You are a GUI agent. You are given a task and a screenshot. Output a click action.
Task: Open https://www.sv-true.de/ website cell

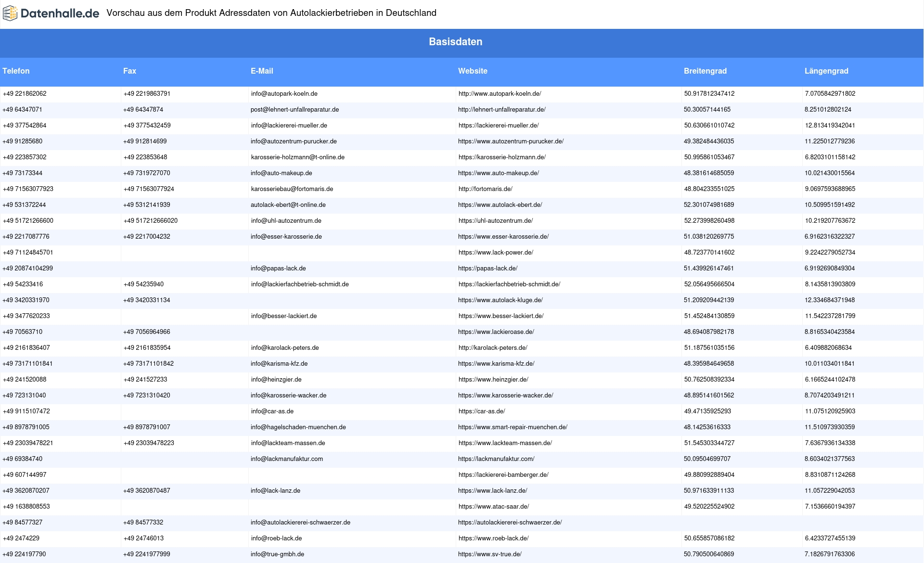coord(490,554)
